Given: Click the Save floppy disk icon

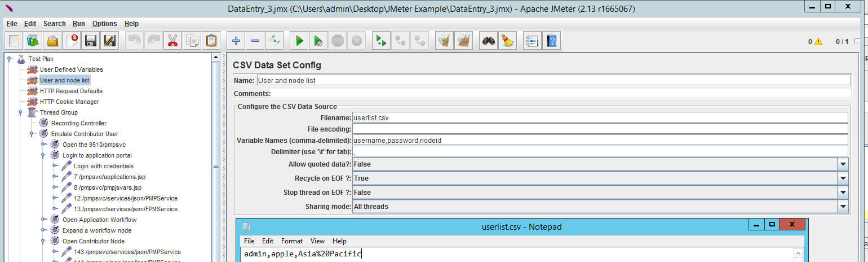Looking at the screenshot, I should pyautogui.click(x=91, y=41).
